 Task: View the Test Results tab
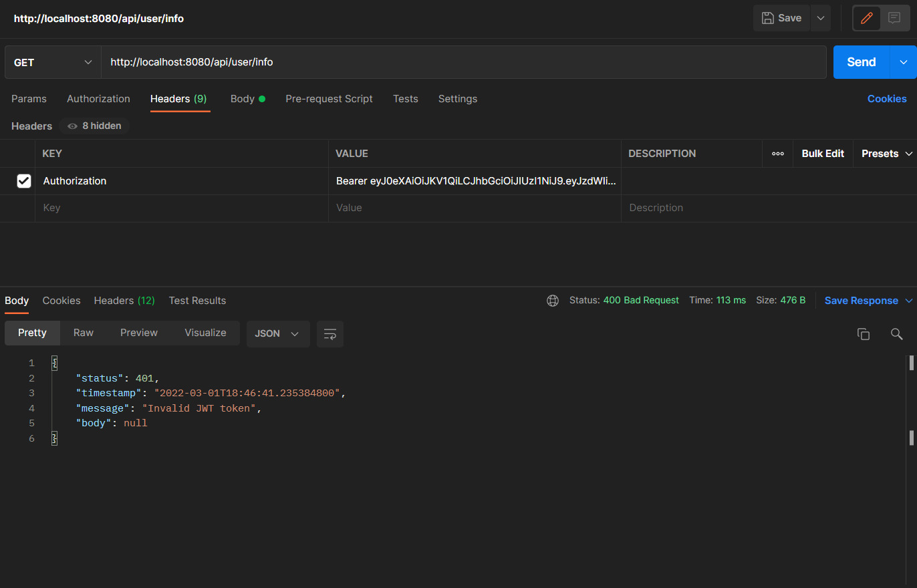(197, 301)
